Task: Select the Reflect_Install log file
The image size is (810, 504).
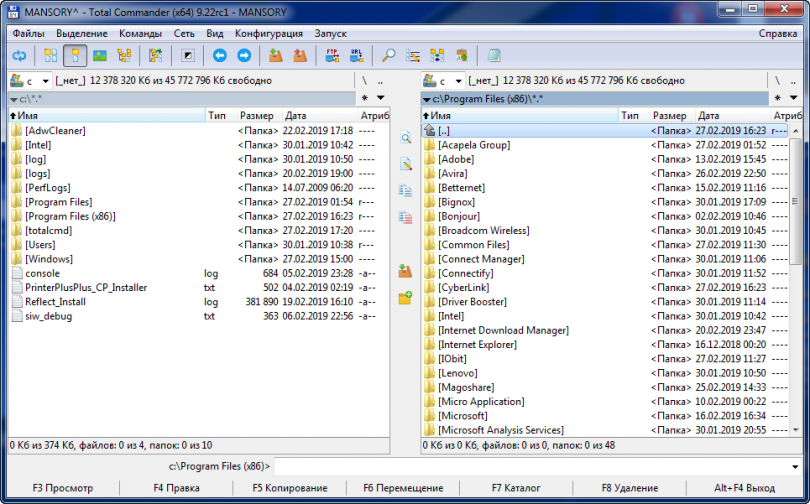Action: click(x=199, y=302)
